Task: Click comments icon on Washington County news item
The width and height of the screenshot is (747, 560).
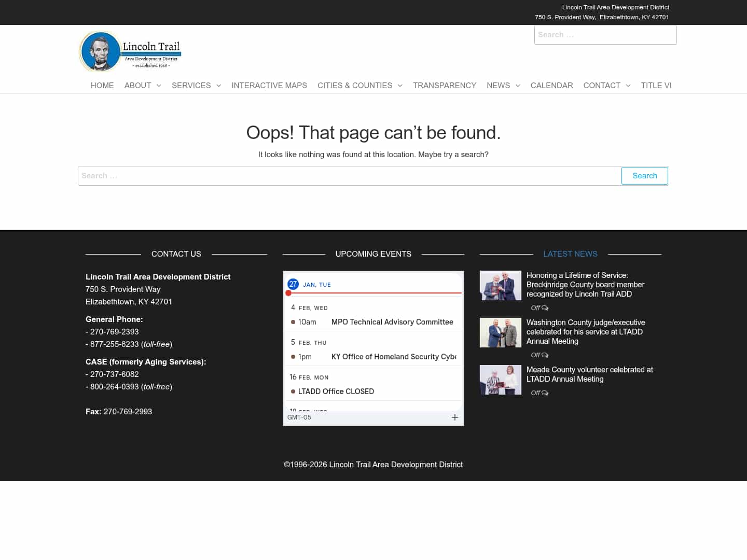Action: [545, 355]
